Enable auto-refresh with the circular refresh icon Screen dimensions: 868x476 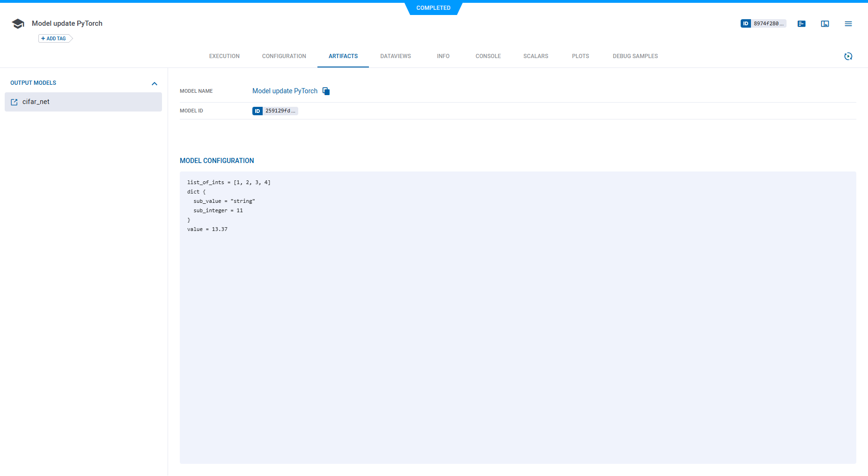tap(848, 56)
